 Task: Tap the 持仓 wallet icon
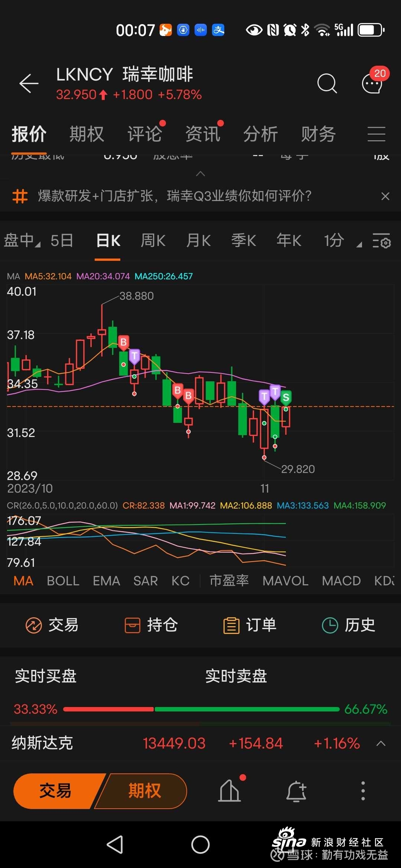132,625
